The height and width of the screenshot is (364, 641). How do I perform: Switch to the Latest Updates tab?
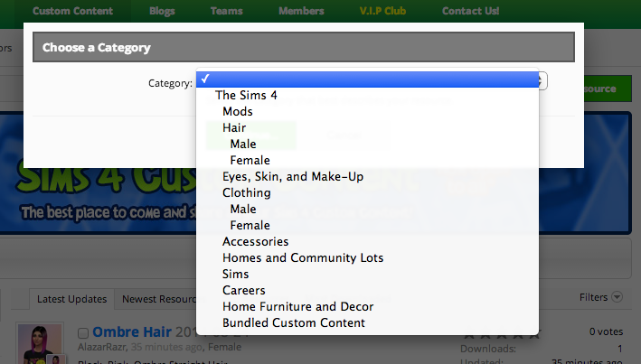pyautogui.click(x=72, y=299)
